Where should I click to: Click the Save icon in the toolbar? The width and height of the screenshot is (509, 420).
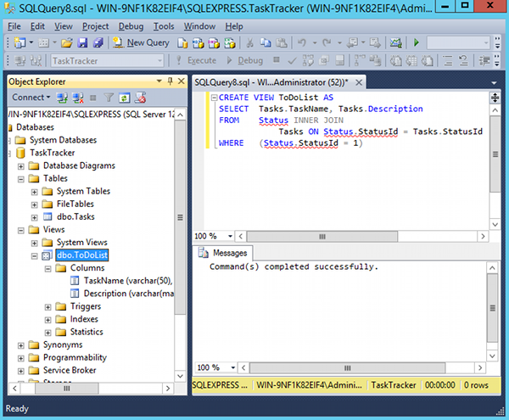[x=83, y=42]
